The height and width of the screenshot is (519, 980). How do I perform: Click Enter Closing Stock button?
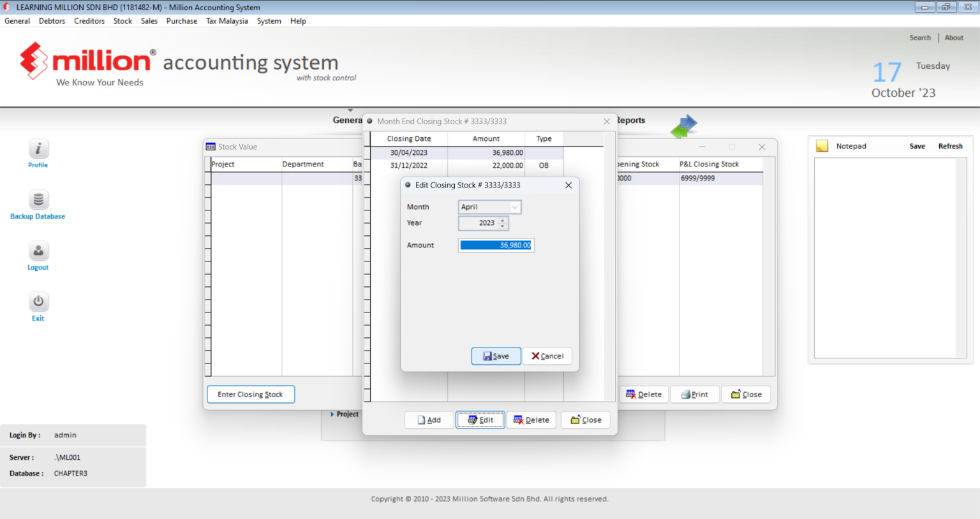251,395
